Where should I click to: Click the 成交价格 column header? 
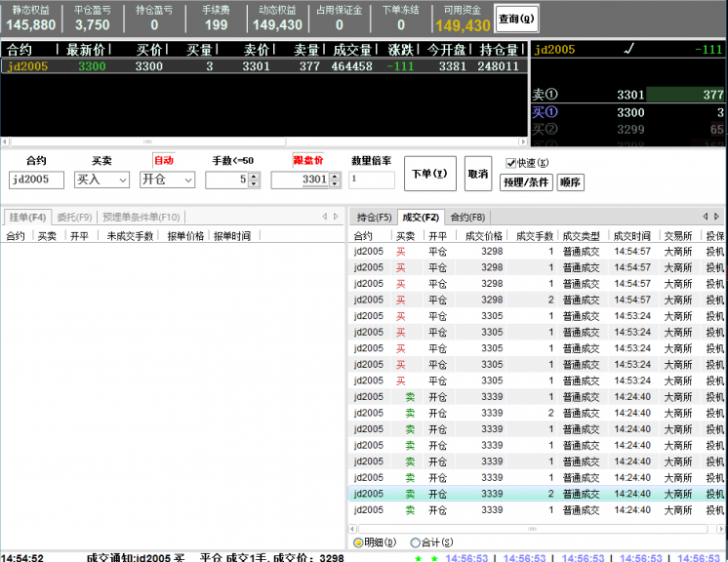[484, 236]
